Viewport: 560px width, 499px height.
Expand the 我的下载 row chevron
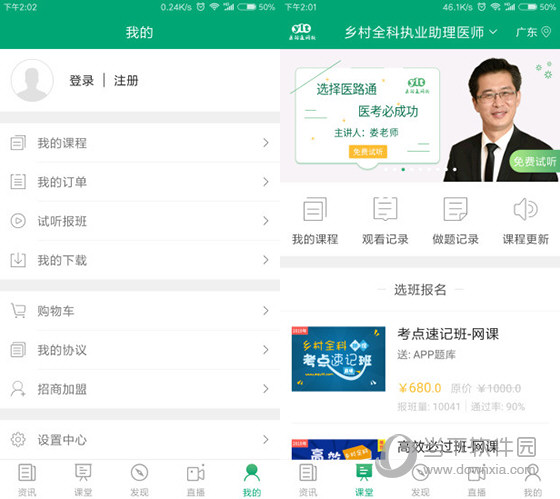tap(266, 260)
